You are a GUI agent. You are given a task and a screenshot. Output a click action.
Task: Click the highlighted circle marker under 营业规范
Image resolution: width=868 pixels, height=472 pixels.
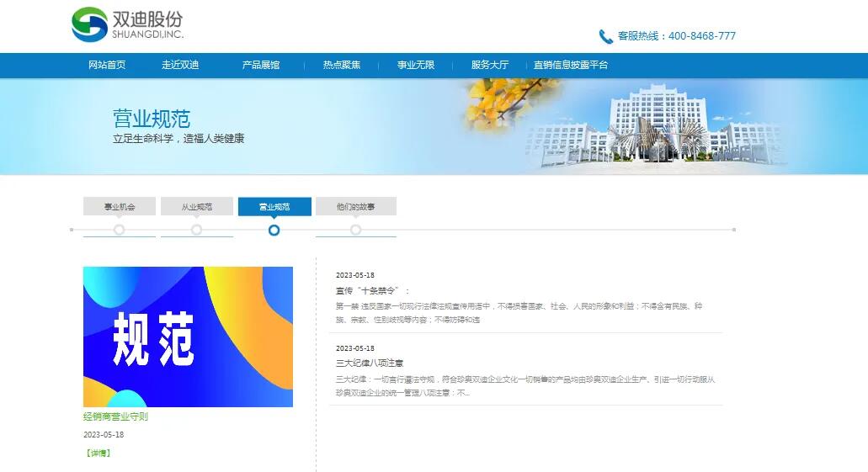coord(274,230)
